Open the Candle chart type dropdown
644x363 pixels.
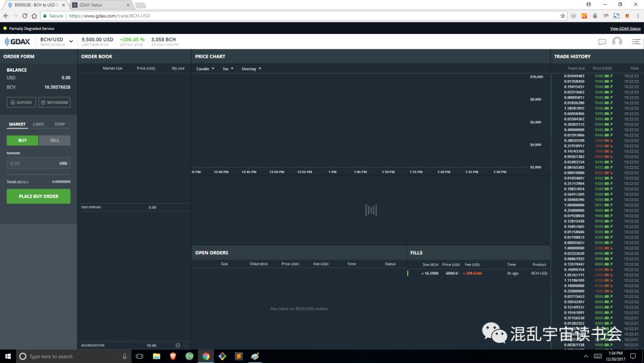click(205, 69)
